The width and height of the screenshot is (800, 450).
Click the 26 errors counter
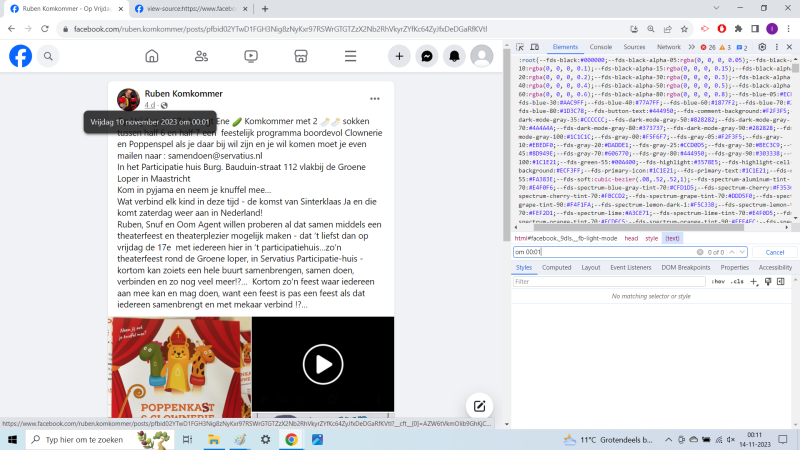click(x=708, y=47)
